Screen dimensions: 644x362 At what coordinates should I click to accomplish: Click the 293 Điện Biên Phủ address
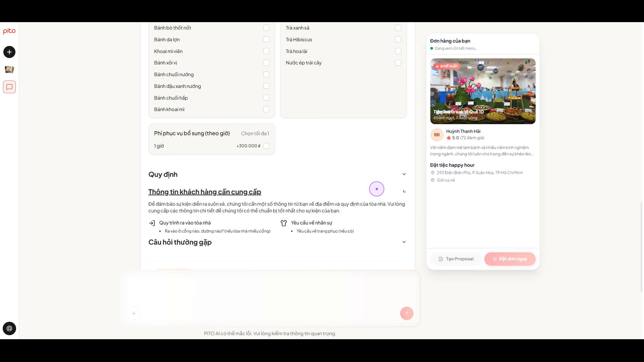coord(480,173)
